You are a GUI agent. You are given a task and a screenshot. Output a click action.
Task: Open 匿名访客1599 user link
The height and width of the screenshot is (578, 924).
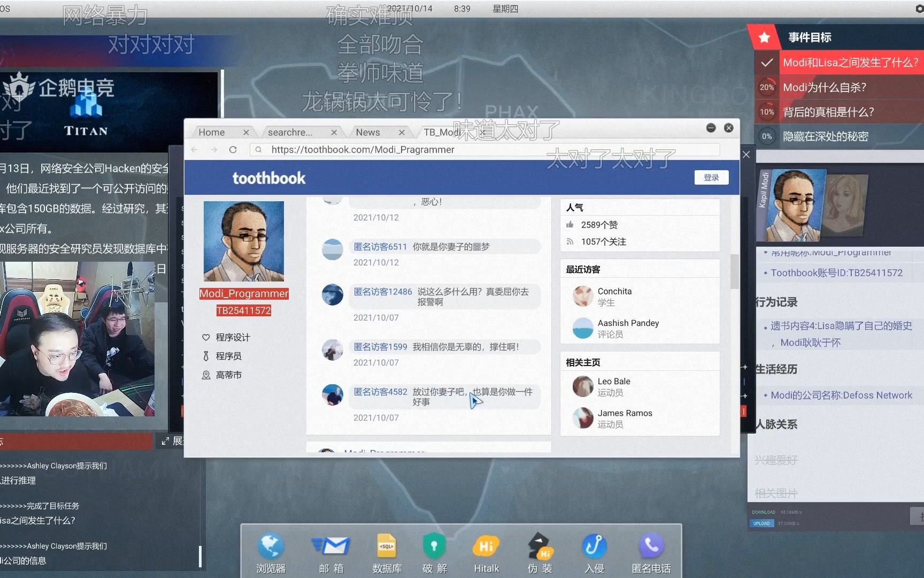coord(380,347)
